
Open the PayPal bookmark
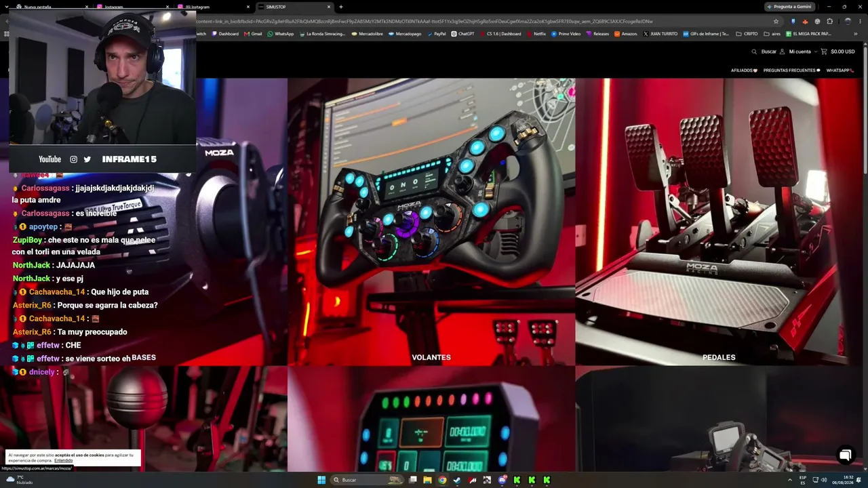pyautogui.click(x=437, y=33)
